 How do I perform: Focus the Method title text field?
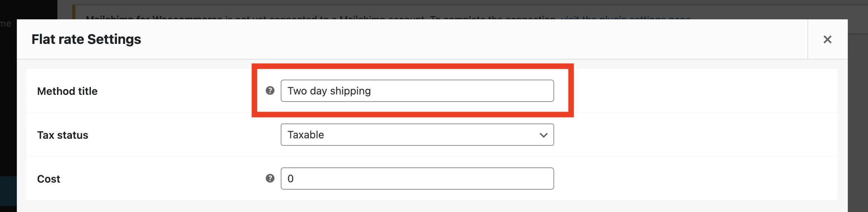[x=417, y=91]
